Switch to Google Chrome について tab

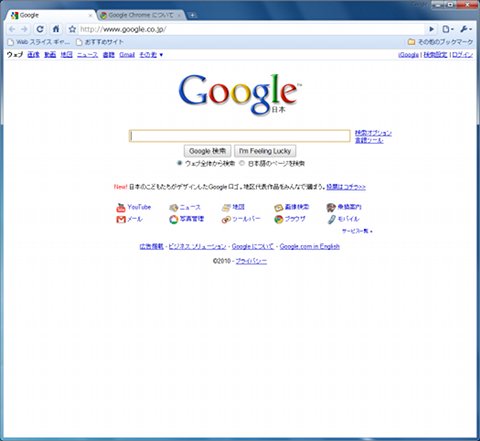point(141,15)
